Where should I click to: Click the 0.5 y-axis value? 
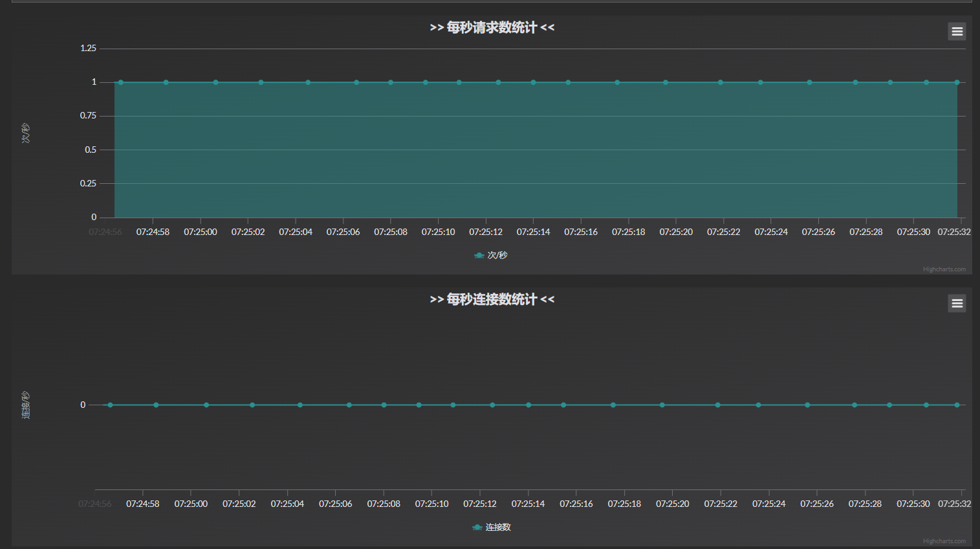[x=91, y=150]
